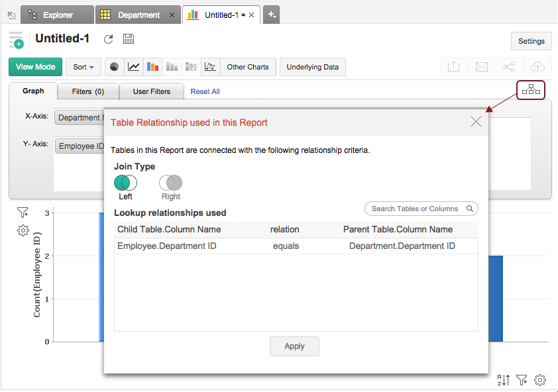Screen dimensions: 558x392
Task: Open the User Filters tab
Action: coord(151,91)
